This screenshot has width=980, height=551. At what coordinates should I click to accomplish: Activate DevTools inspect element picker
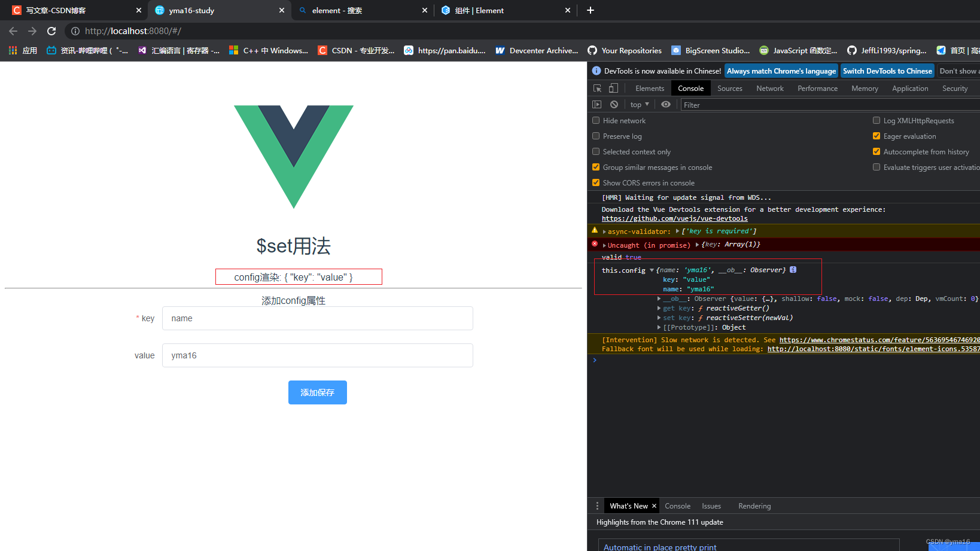point(597,89)
